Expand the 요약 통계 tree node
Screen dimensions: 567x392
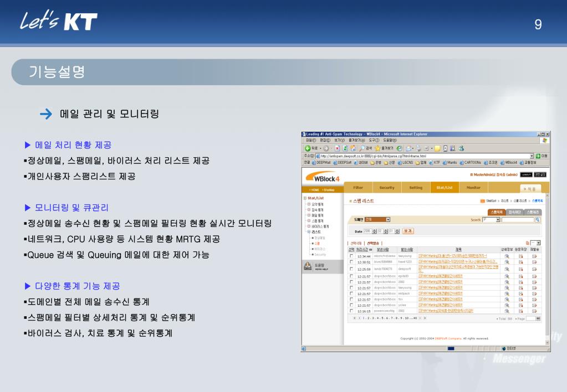[x=309, y=204]
